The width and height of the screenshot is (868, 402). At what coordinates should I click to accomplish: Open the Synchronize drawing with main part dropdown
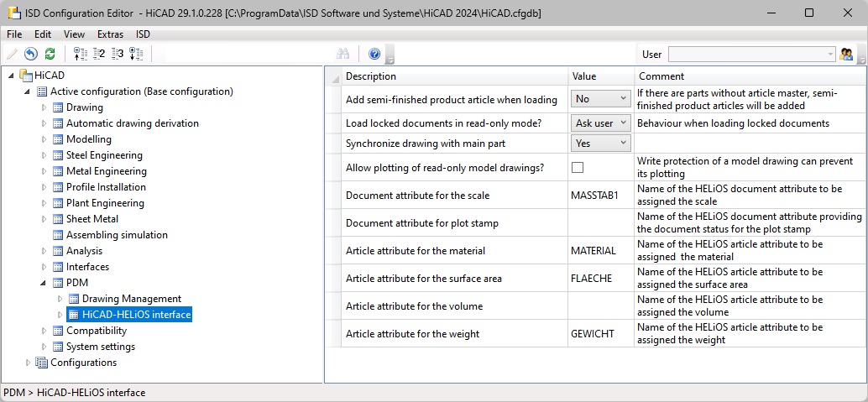pyautogui.click(x=600, y=143)
